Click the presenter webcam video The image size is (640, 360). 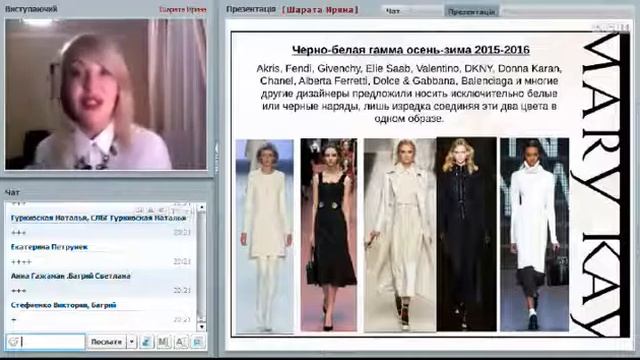(106, 94)
